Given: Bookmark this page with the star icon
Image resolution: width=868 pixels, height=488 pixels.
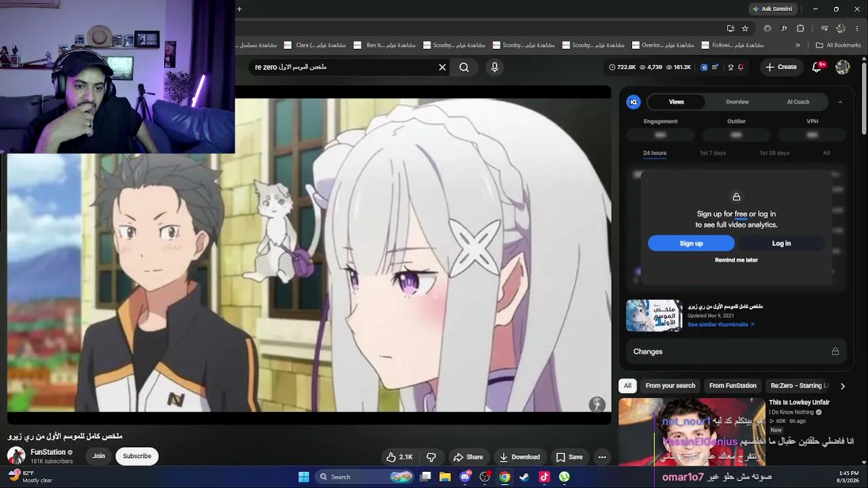Looking at the screenshot, I should [x=745, y=28].
